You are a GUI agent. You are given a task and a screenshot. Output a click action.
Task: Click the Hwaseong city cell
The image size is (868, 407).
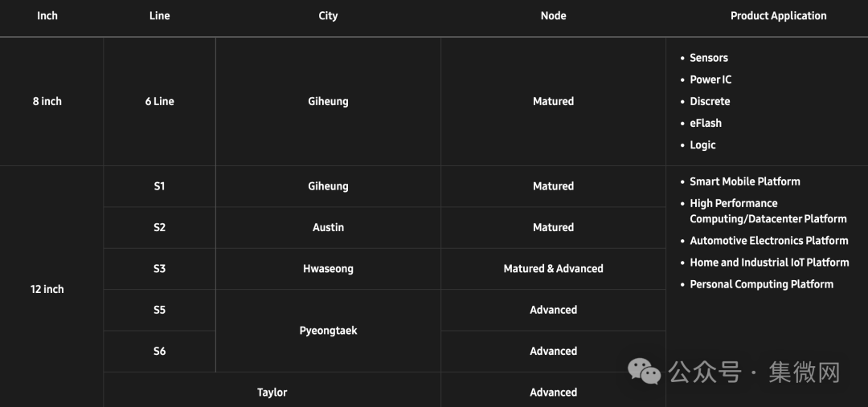point(328,269)
